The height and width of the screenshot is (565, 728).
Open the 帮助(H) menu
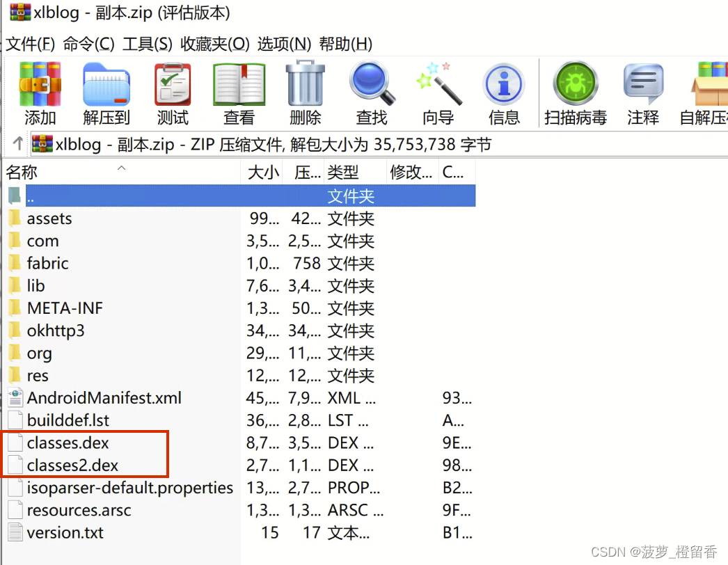pyautogui.click(x=345, y=44)
